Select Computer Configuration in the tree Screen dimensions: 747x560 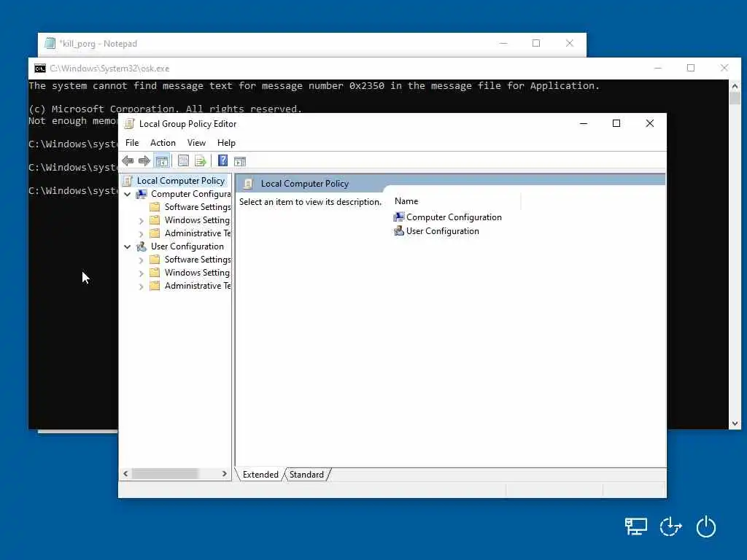[190, 194]
